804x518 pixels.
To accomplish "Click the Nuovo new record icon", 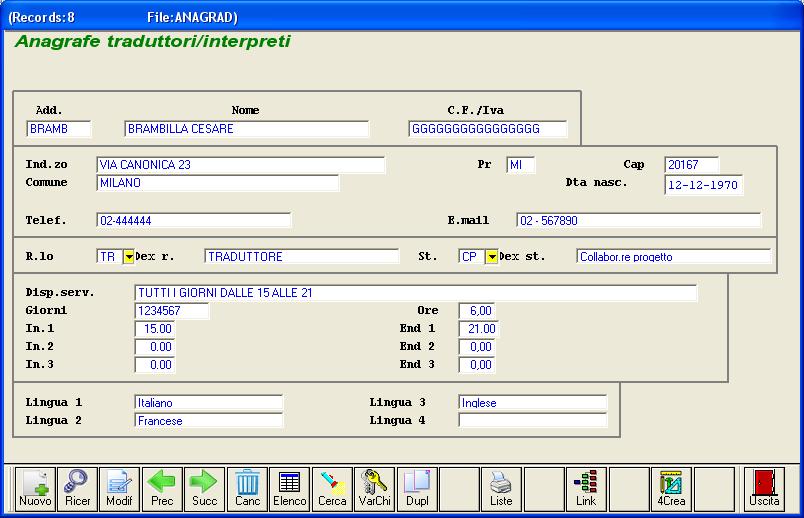I will pos(35,489).
